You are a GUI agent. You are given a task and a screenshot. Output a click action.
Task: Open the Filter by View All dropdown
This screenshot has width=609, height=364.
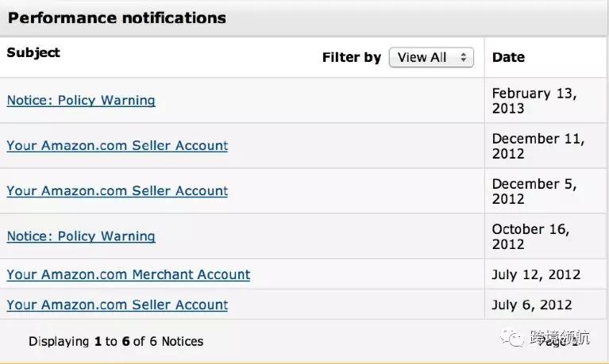click(431, 57)
